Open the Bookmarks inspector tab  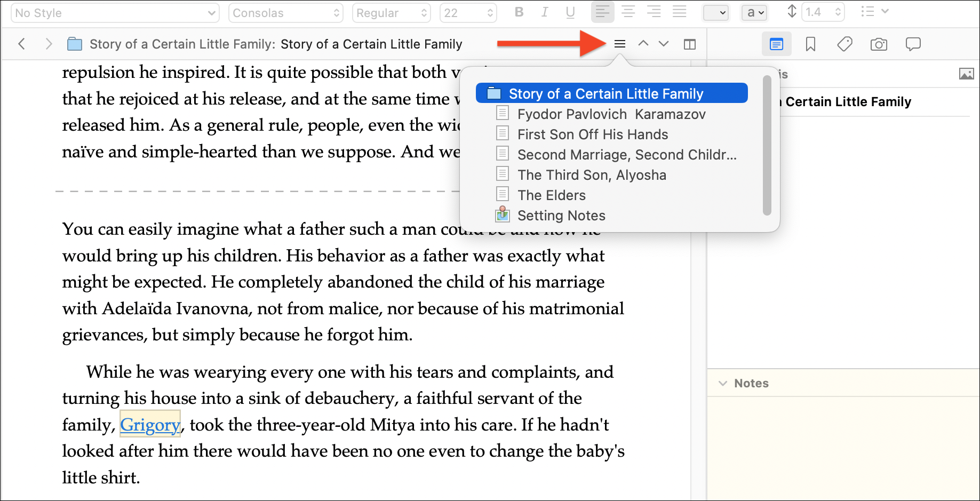click(x=810, y=44)
